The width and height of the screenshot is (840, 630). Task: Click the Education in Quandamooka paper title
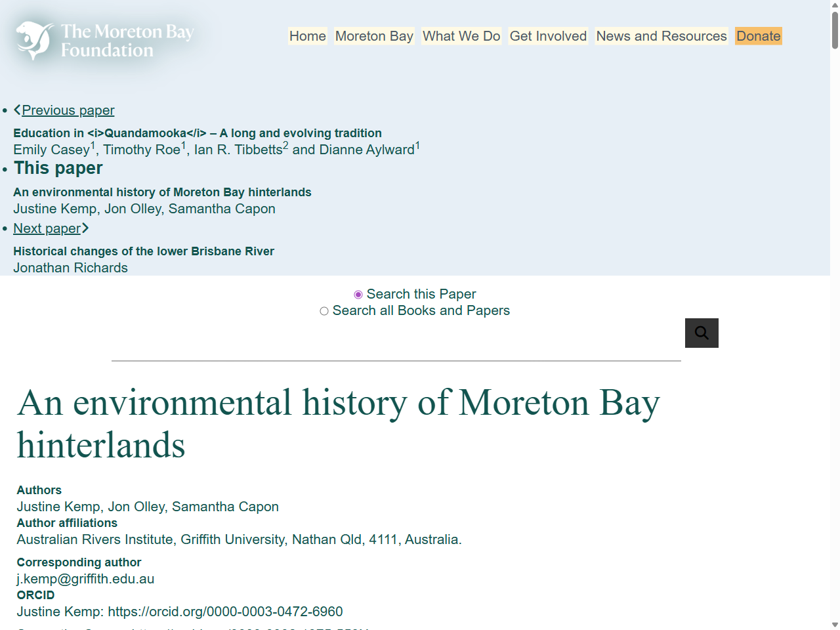[198, 133]
